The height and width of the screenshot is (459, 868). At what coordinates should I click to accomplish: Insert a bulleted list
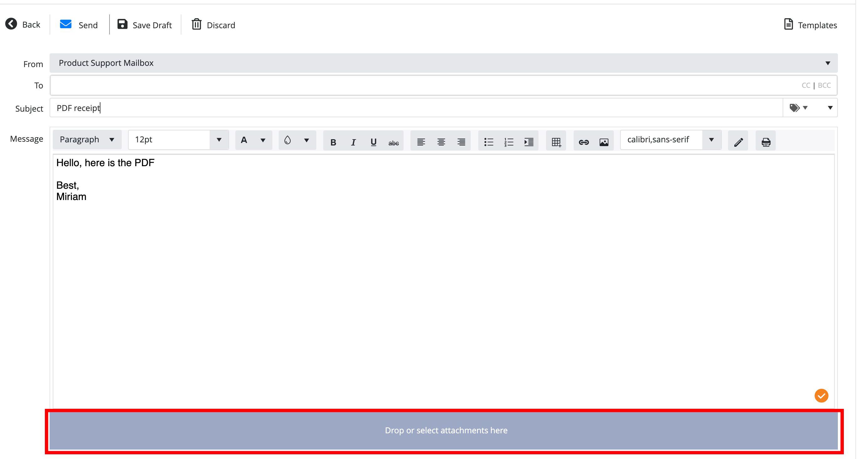tap(489, 142)
